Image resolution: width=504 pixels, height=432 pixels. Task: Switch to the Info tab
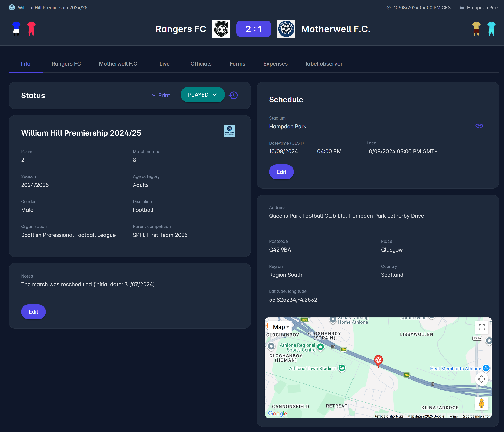26,64
